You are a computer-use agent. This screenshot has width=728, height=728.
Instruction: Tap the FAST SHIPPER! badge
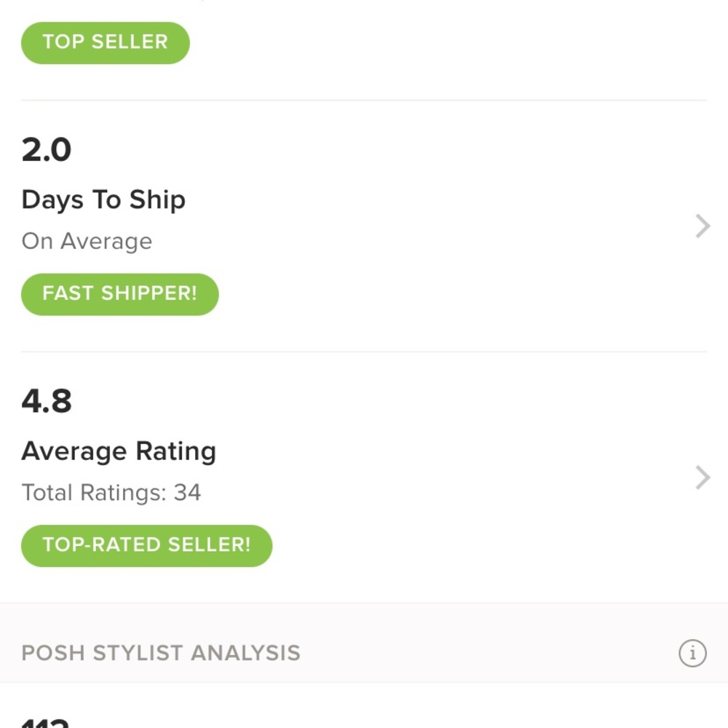119,294
